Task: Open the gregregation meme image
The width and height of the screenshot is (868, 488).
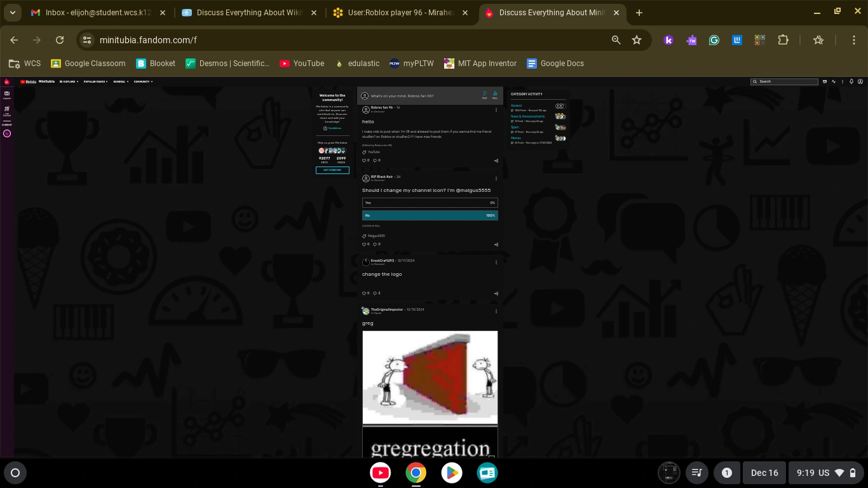Action: click(x=430, y=394)
